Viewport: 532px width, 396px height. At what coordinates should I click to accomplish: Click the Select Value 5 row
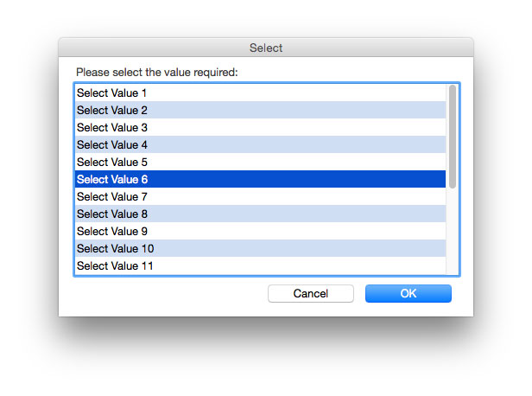tap(260, 162)
